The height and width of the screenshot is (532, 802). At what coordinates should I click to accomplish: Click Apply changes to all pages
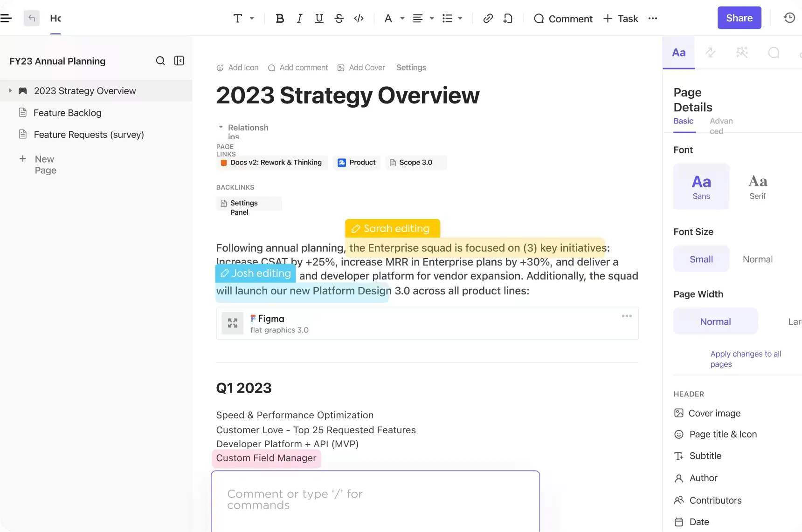tap(746, 359)
